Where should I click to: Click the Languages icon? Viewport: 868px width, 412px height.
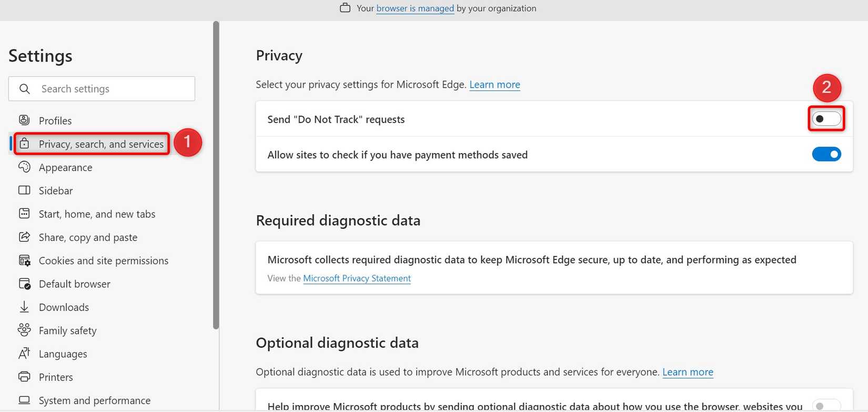click(24, 353)
